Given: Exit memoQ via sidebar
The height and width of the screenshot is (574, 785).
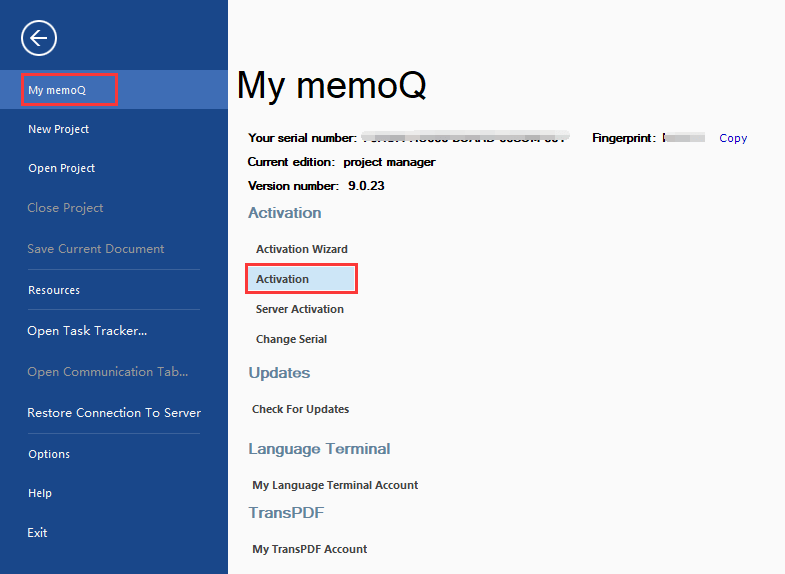Looking at the screenshot, I should tap(38, 532).
